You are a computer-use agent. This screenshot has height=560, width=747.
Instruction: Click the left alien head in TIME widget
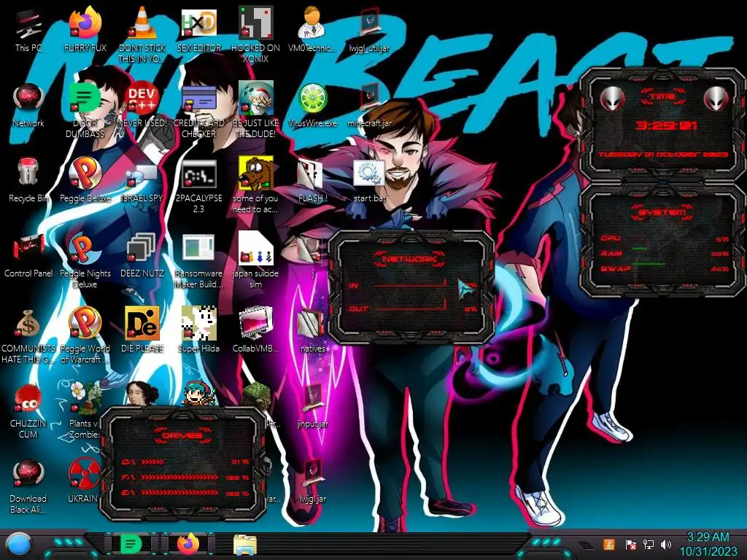612,98
